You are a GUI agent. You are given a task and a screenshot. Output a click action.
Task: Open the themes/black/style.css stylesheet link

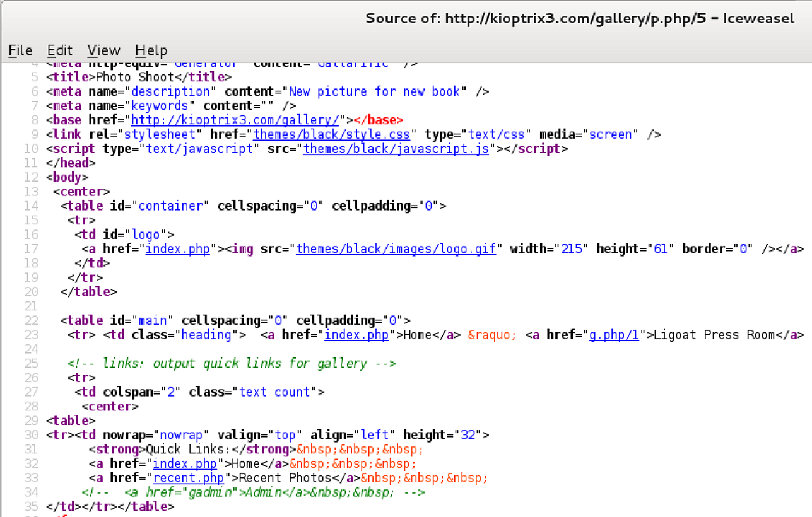[332, 134]
